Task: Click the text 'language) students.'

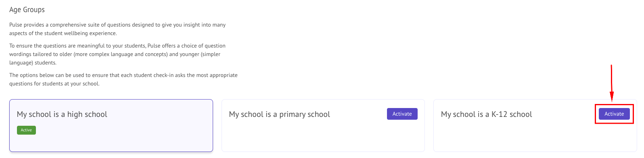Action: [33, 63]
